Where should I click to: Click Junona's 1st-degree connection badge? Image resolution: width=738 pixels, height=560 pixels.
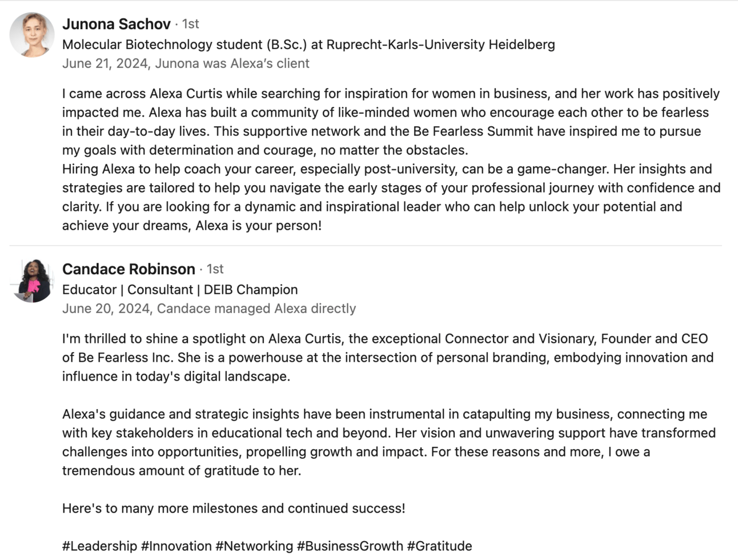tap(191, 24)
